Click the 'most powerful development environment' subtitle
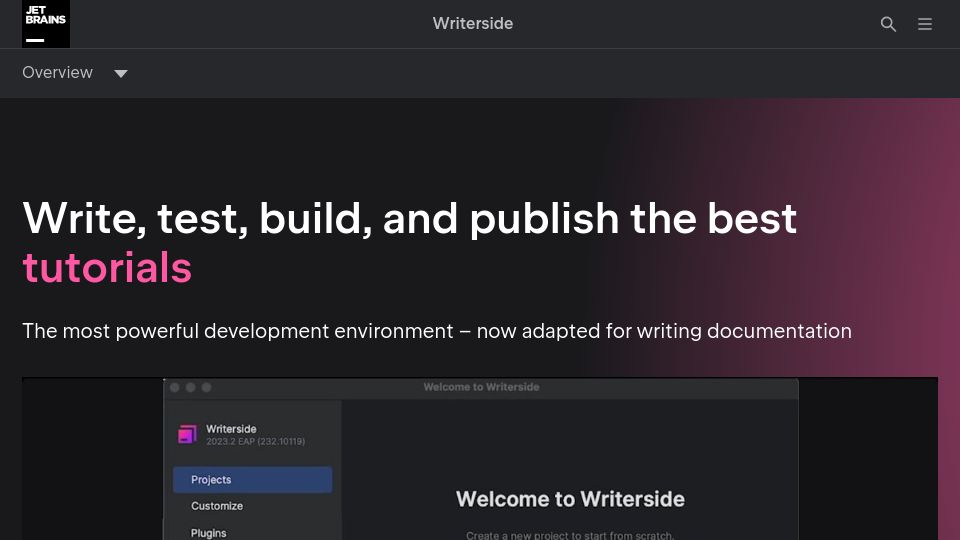Screen dimensions: 960x540 tap(437, 331)
